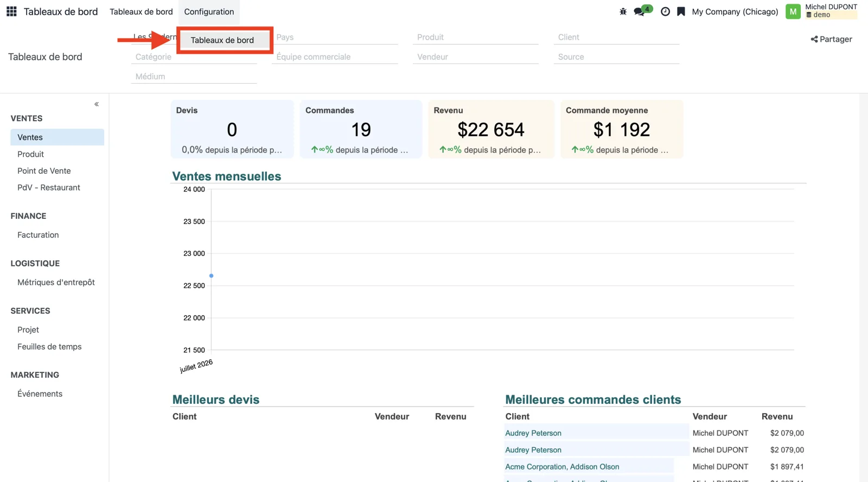Click the Ventes mensuelles chart title

[x=227, y=176]
